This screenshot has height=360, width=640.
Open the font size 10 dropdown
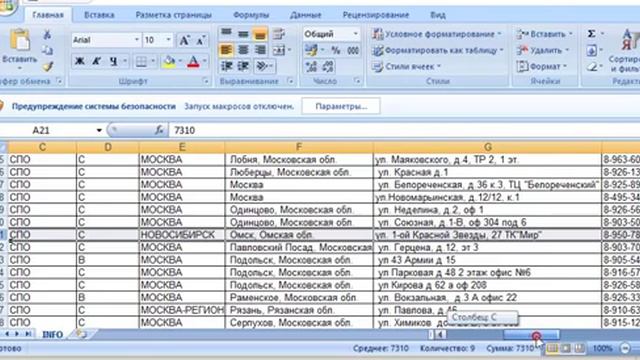tap(169, 40)
